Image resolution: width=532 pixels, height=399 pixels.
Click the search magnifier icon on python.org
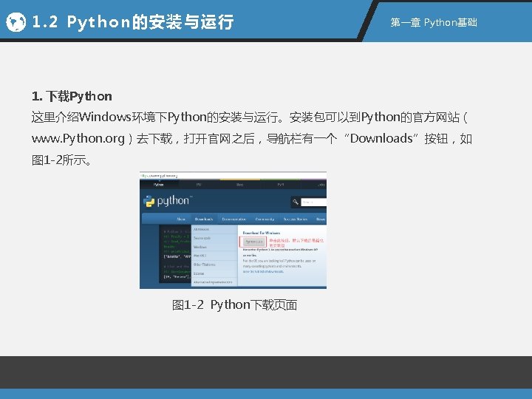295,202
